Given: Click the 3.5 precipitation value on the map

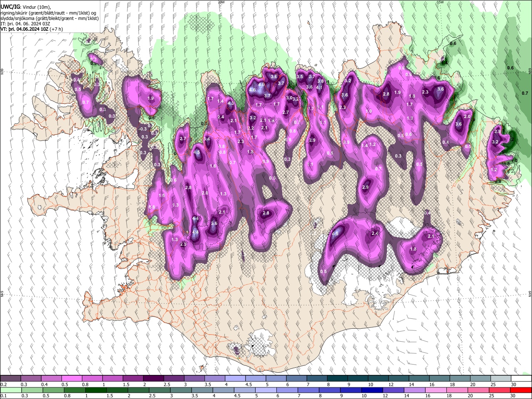Looking at the screenshot, I should [300, 76].
